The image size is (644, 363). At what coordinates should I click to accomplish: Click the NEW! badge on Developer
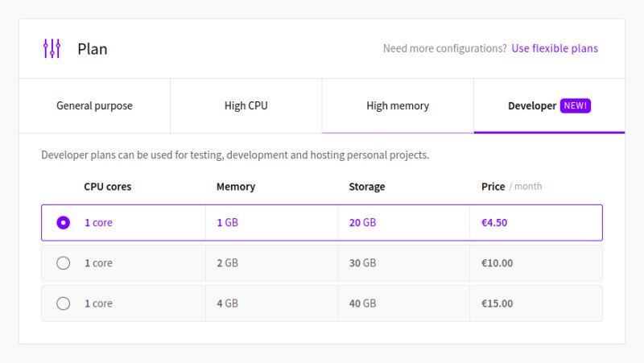[576, 105]
